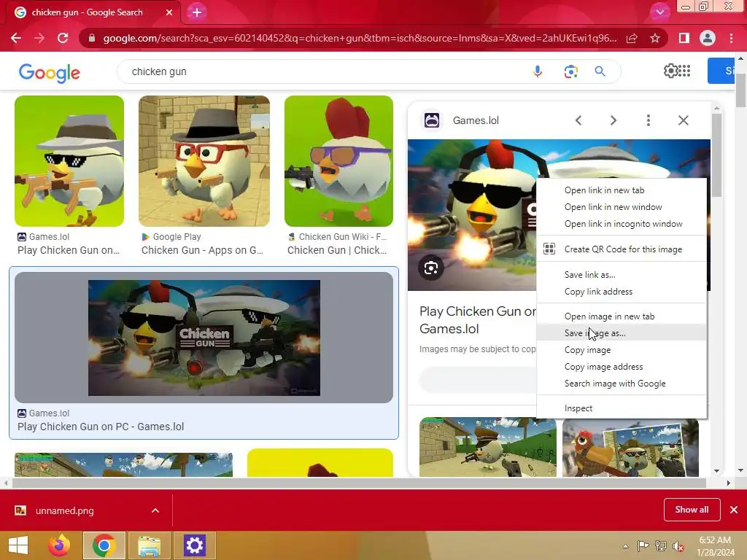Click the selected Chicken Gun banner thumbnail
This screenshot has height=560, width=747.
click(204, 338)
